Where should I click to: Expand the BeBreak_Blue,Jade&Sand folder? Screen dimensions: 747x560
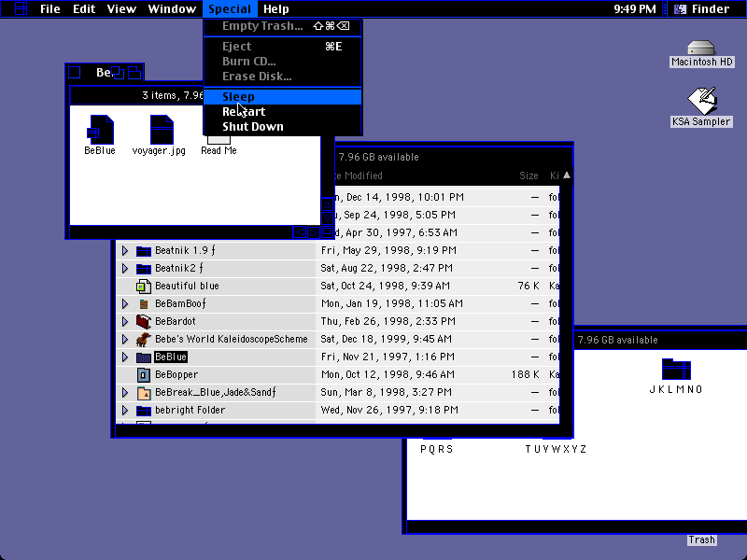[125, 393]
